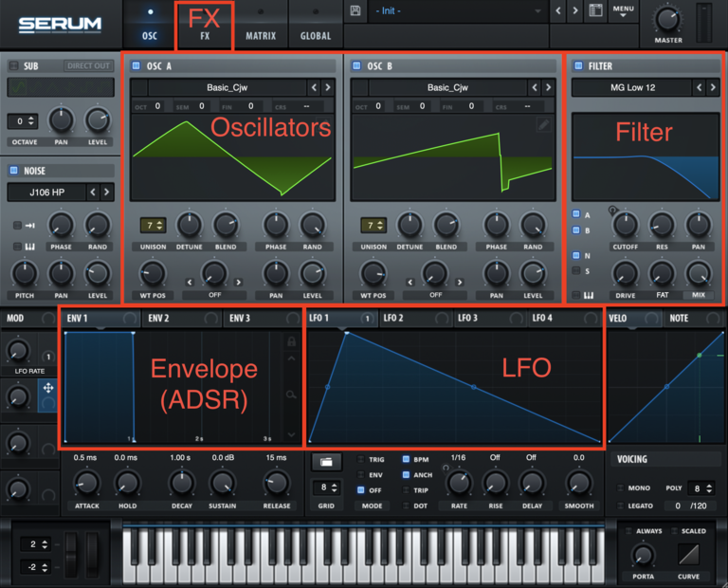Screen dimensions: 728x588
Task: Go to next preset arrow in top bar
Action: coord(575,10)
